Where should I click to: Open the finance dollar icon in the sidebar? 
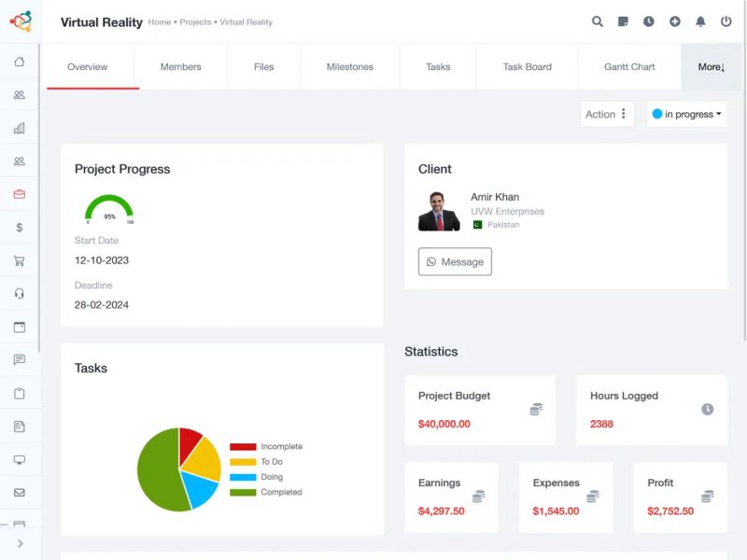(20, 227)
